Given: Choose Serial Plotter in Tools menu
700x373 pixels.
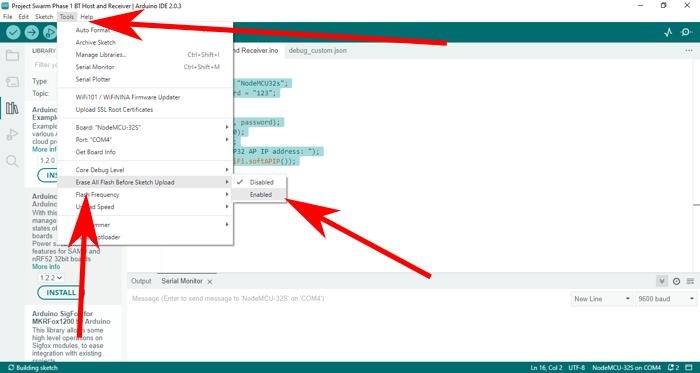Looking at the screenshot, I should click(x=146, y=79).
